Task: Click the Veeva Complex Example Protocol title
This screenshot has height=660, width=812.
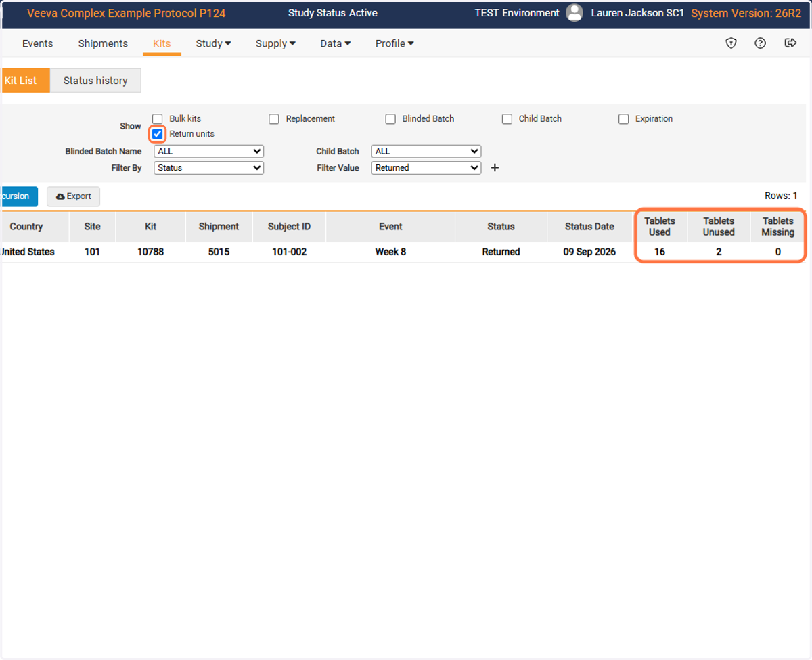Action: 127,14
